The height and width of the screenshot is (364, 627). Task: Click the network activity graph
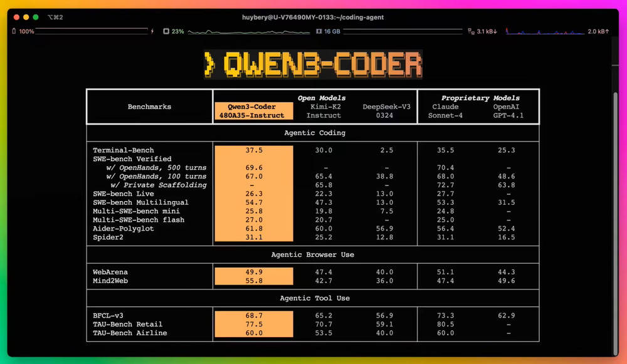(x=545, y=31)
